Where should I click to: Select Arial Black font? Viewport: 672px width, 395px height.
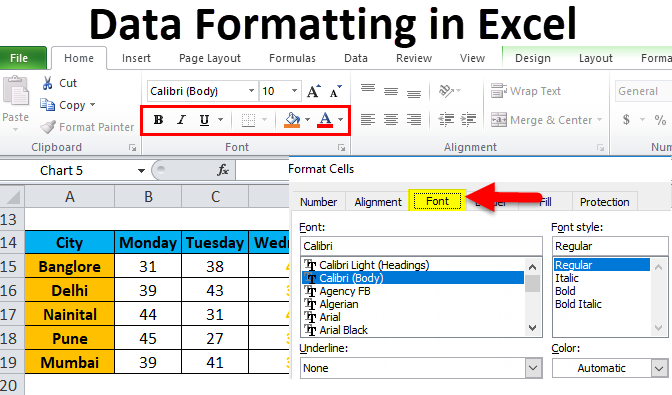(343, 330)
